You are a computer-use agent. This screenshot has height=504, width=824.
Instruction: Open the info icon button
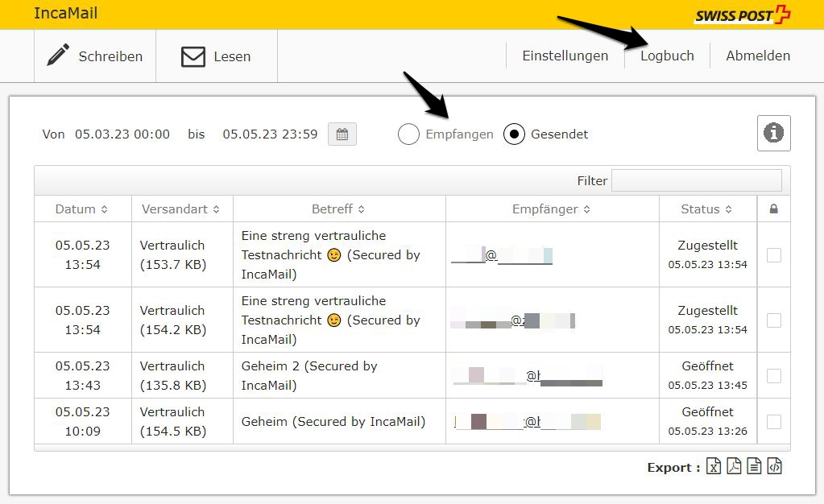pyautogui.click(x=773, y=133)
